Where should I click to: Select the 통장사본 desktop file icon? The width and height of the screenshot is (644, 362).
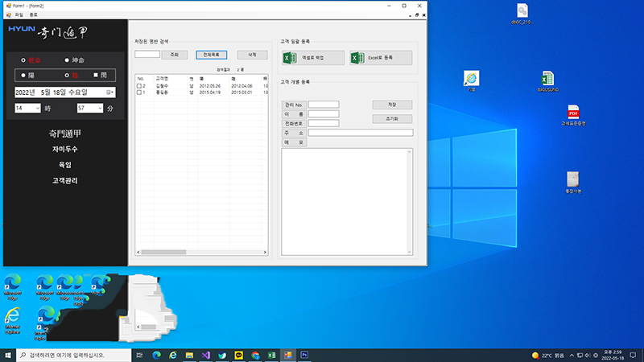coord(573,183)
